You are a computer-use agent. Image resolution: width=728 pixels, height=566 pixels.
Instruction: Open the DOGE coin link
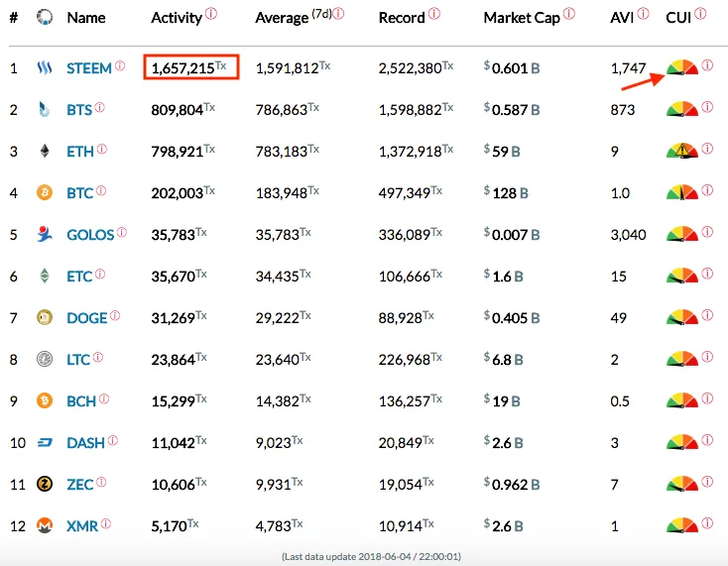click(x=87, y=318)
